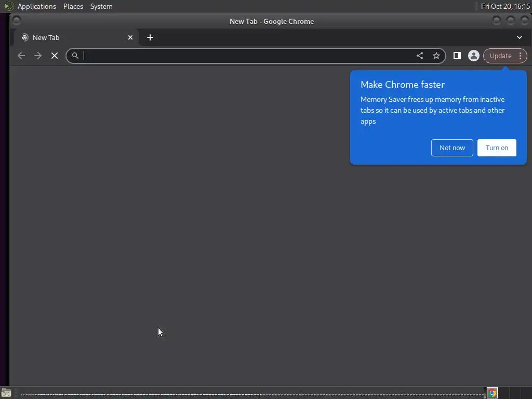Image resolution: width=532 pixels, height=399 pixels.
Task: Click the New Tab favicon
Action: (x=25, y=37)
